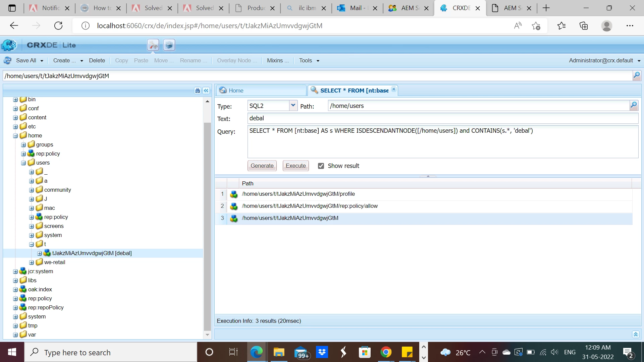Click the expand arrows icon at bottom right
644x362 pixels.
[635, 334]
